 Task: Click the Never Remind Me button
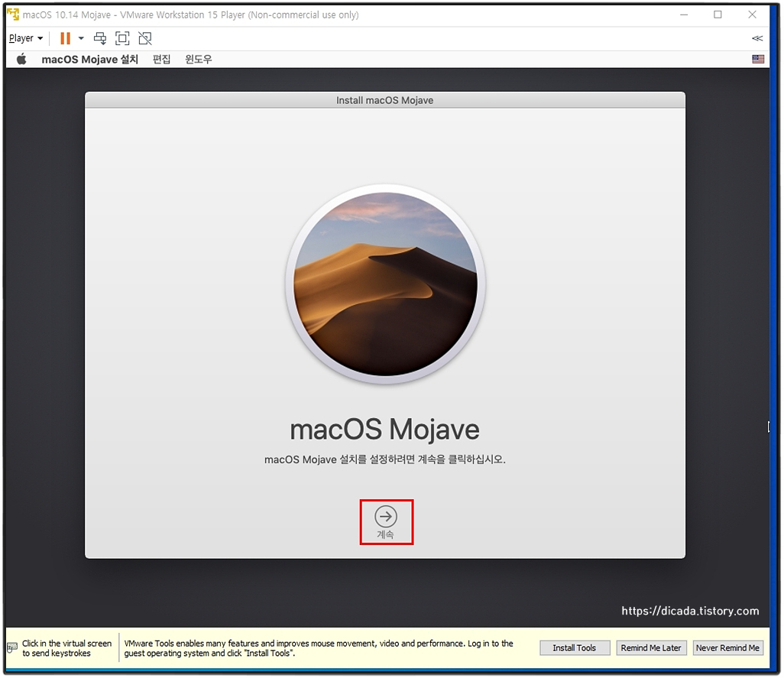pos(727,648)
